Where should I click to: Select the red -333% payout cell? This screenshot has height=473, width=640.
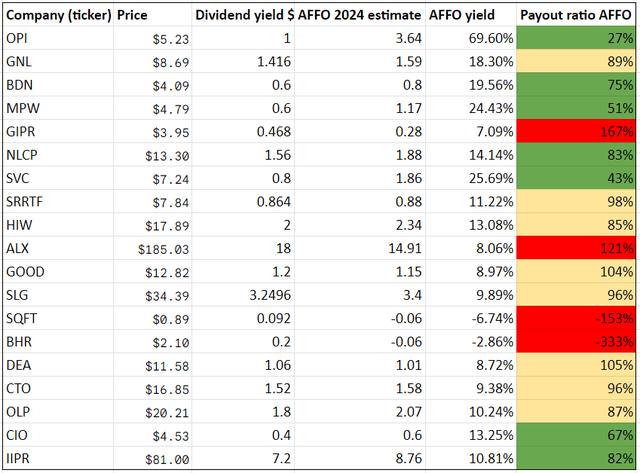coord(576,342)
